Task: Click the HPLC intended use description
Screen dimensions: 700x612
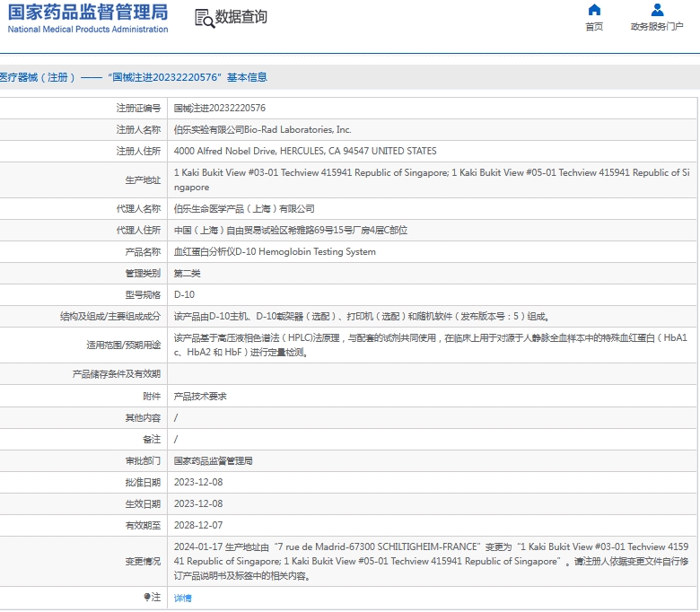Action: [x=431, y=345]
